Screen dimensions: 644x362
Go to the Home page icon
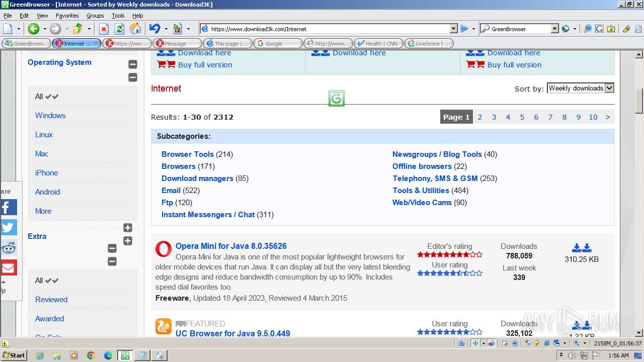tap(135, 29)
